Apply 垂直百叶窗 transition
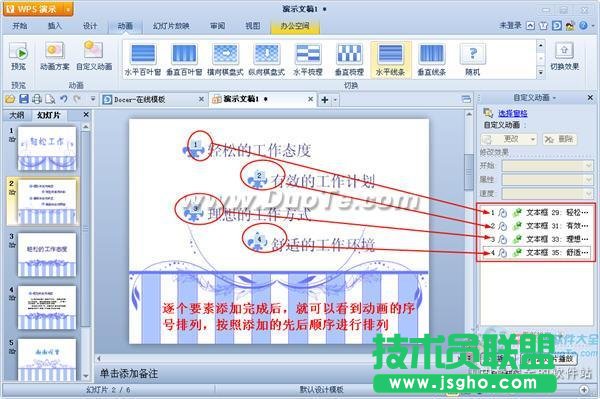Screen dimensions: 600x399 pos(184,59)
